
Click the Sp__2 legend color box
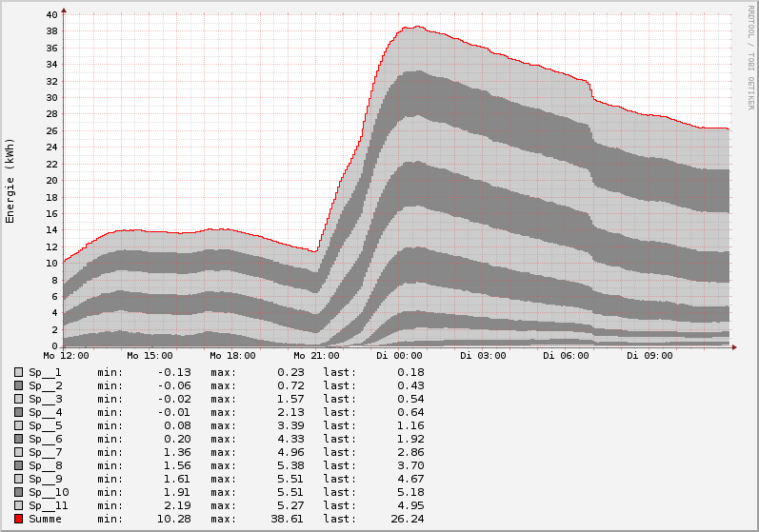(18, 385)
